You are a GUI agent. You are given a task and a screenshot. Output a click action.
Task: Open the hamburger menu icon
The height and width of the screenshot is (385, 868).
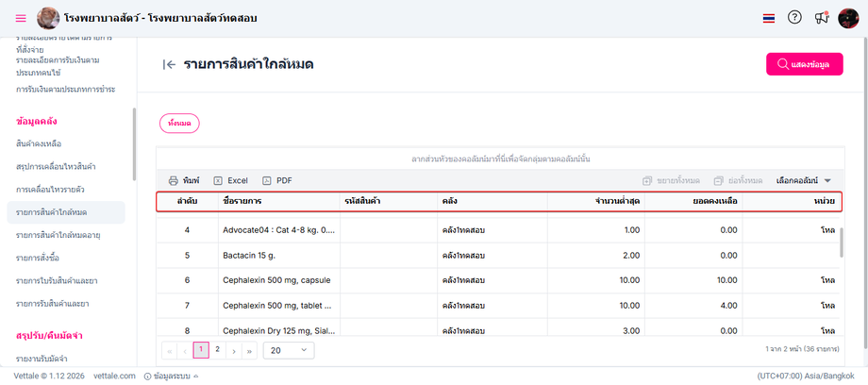21,18
